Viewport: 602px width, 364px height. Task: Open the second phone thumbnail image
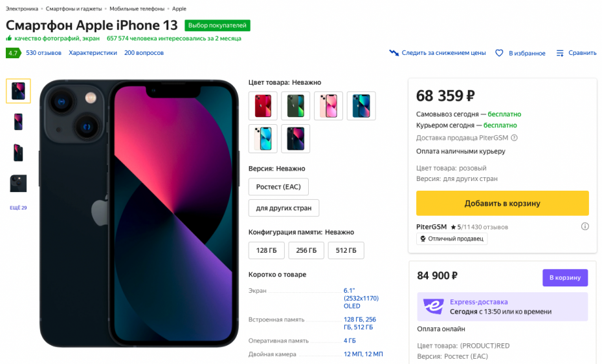point(18,122)
